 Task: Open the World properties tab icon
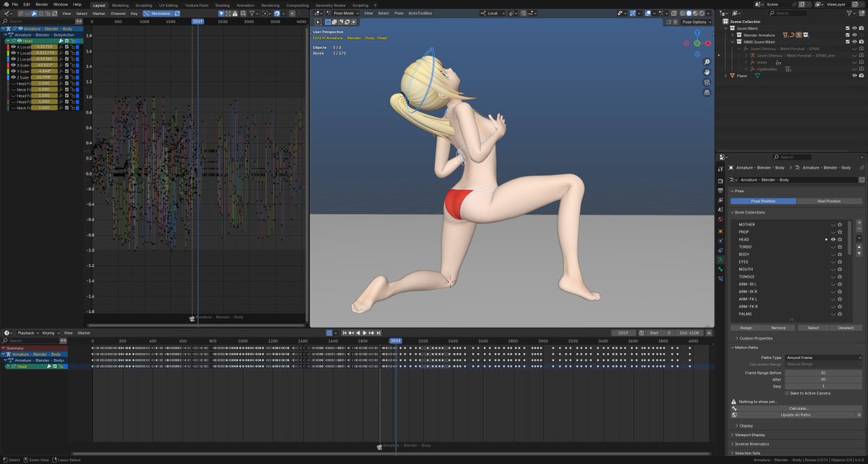(x=720, y=219)
